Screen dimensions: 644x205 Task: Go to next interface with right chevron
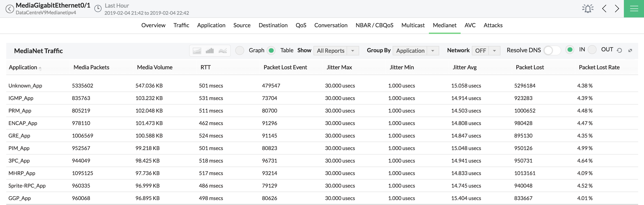617,9
